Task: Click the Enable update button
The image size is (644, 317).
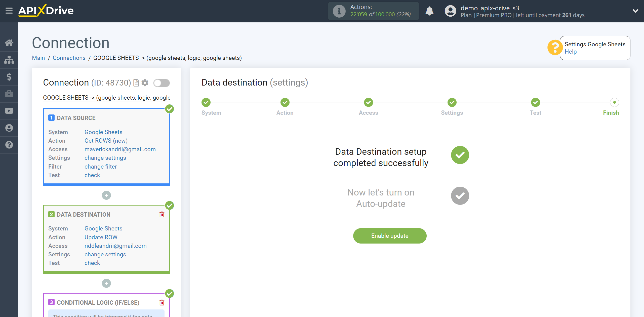Action: click(x=390, y=236)
